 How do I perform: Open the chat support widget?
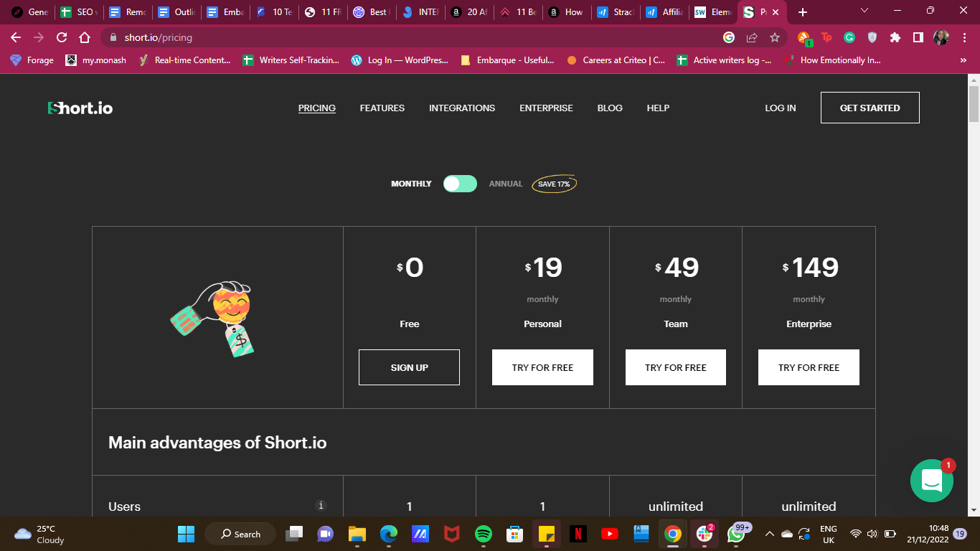coord(931,481)
